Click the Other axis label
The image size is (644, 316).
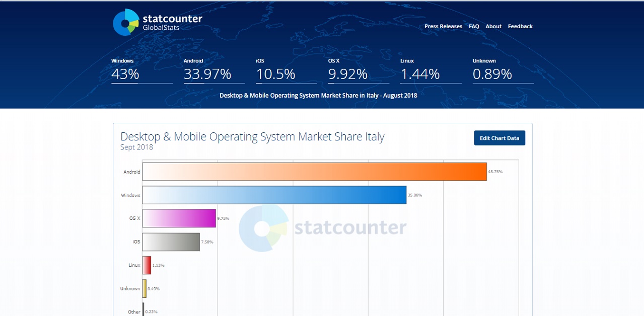pyautogui.click(x=134, y=312)
